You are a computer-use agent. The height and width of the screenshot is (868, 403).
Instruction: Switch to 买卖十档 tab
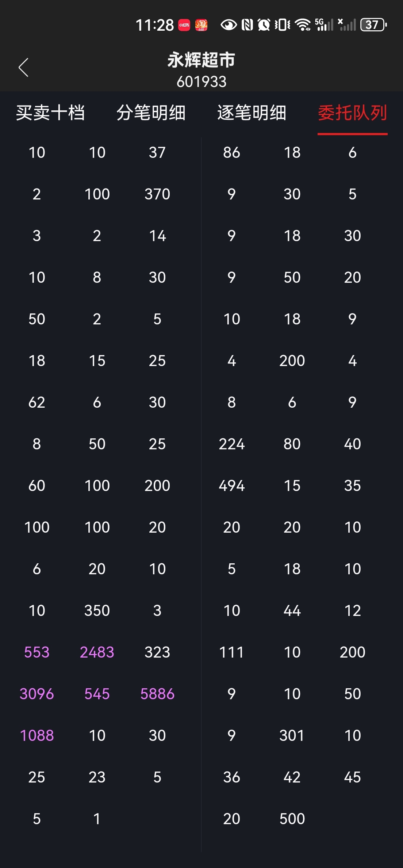click(50, 113)
